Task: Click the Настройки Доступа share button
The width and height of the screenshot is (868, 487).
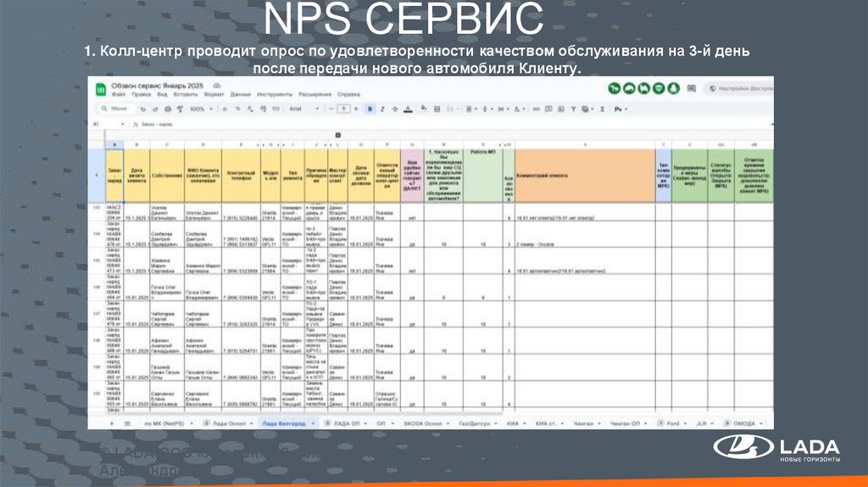Action: pyautogui.click(x=738, y=88)
